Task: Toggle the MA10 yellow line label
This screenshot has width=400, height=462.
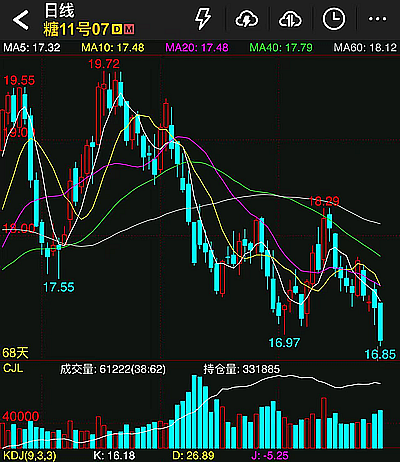Action: (113, 47)
